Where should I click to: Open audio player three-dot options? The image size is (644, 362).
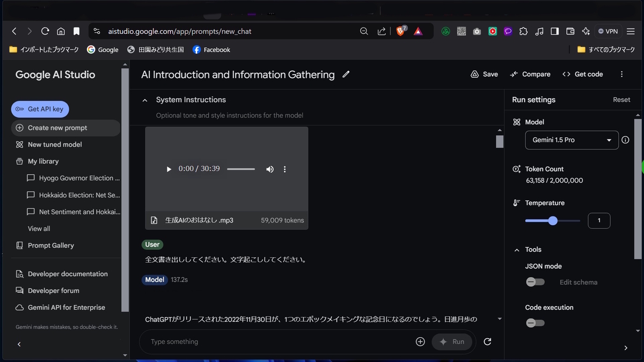[x=284, y=169]
